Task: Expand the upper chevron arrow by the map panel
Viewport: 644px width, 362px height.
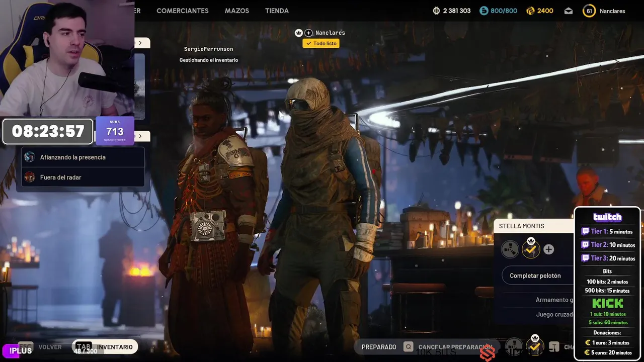Action: [x=140, y=43]
